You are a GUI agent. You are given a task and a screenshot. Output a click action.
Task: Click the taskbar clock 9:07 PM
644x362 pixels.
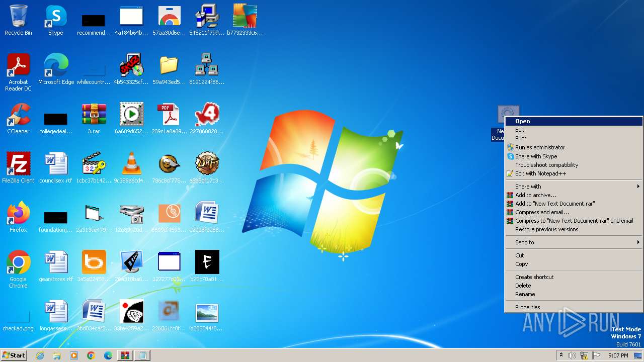[x=618, y=355]
